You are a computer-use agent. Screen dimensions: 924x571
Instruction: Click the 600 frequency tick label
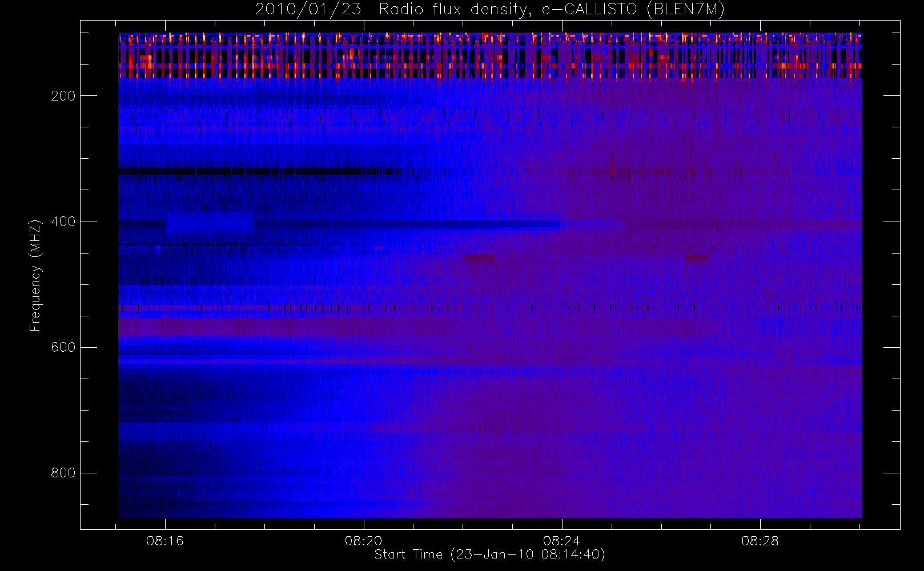(x=63, y=347)
